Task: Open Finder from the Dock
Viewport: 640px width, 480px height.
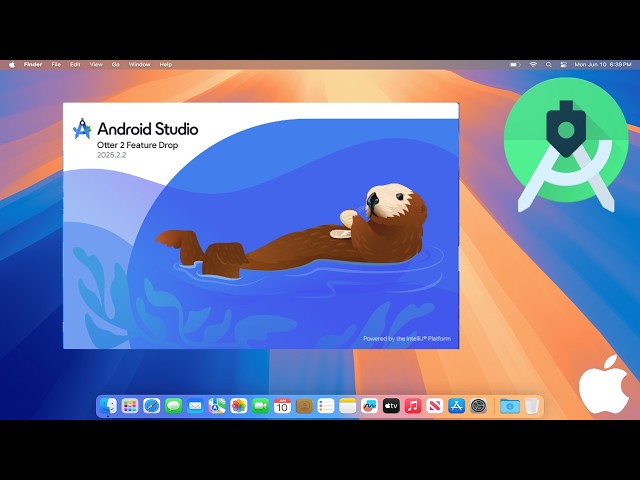Action: 108,406
